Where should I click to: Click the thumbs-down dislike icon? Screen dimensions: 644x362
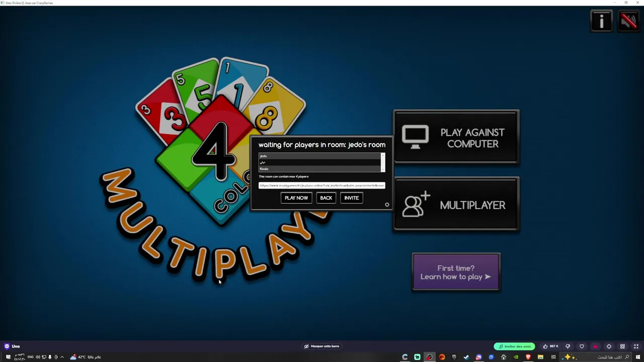pyautogui.click(x=568, y=346)
